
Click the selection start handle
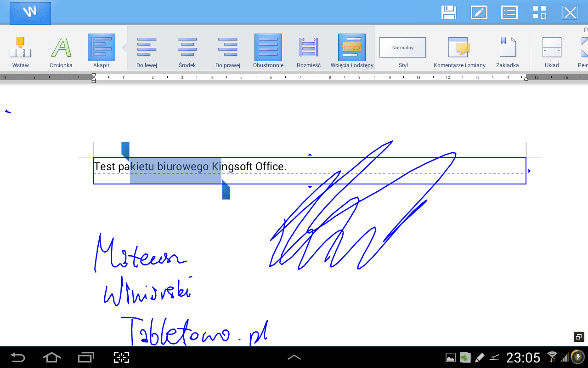click(125, 150)
